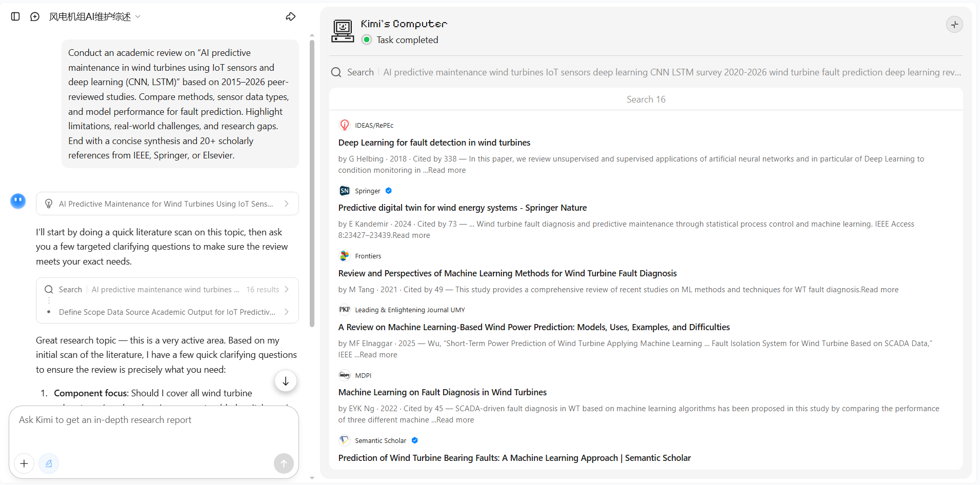This screenshot has height=485, width=980.
Task: Open the chat title dropdown arrow
Action: coord(138,17)
